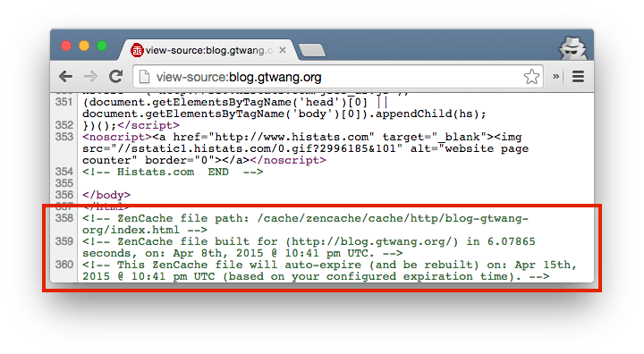Focus the address bar showing view-source:blog.gtwang.org
Image resolution: width=644 pixels, height=354 pixels.
coord(338,77)
